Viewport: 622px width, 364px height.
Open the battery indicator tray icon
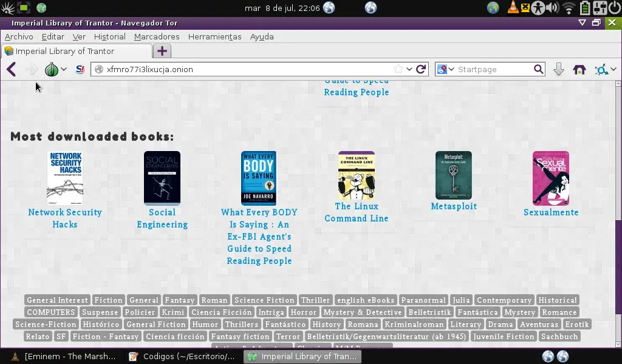click(x=585, y=7)
